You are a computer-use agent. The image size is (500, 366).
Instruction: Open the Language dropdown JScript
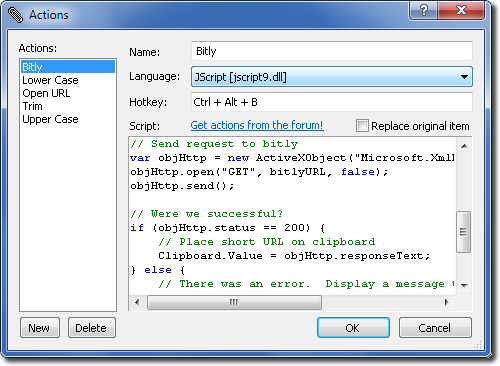click(x=332, y=77)
